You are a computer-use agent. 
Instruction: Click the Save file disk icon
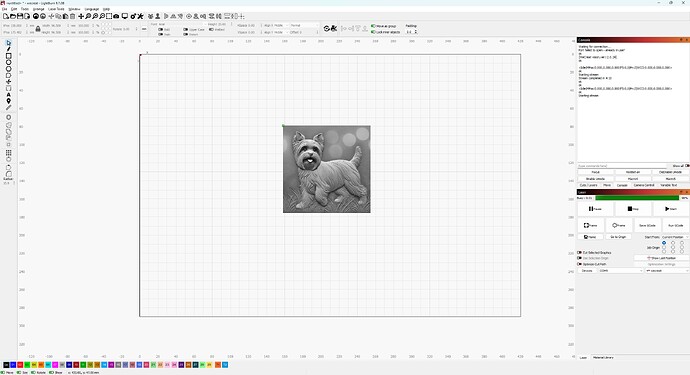click(x=20, y=16)
